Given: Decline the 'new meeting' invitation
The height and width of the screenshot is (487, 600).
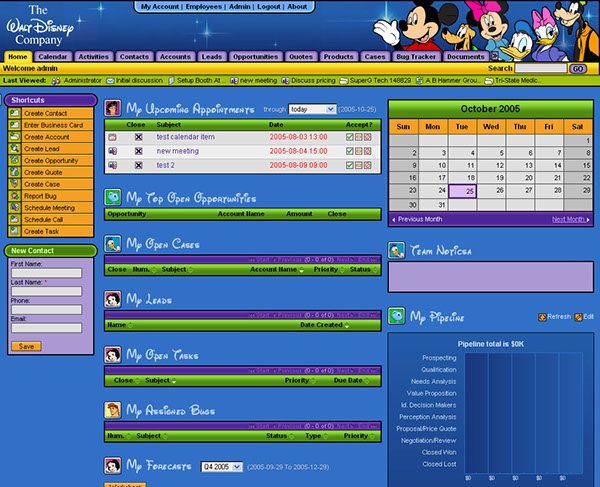Looking at the screenshot, I should [368, 151].
